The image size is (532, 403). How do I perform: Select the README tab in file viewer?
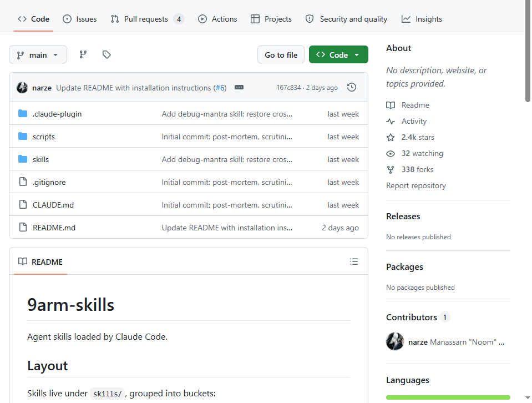40,262
